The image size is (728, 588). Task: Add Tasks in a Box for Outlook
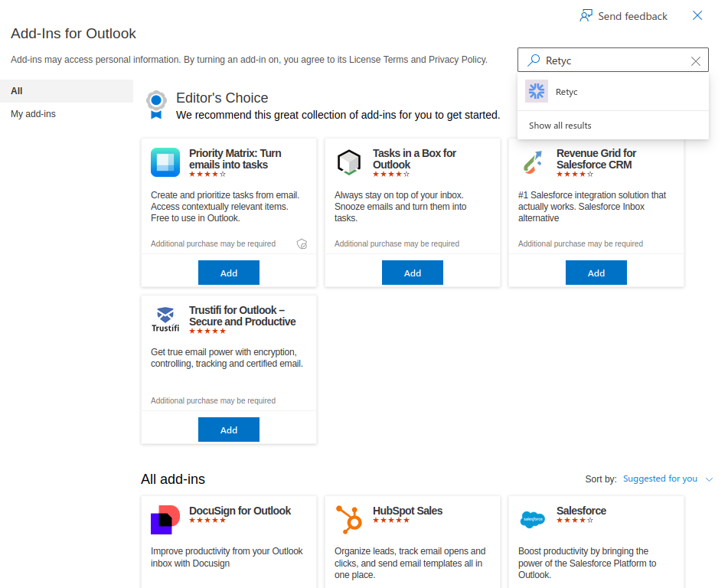[x=413, y=273]
